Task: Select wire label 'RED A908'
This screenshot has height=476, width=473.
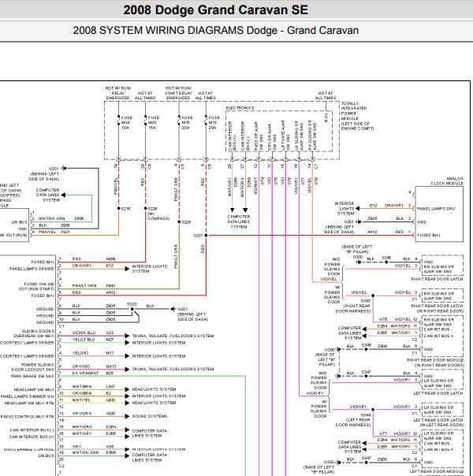Action: point(94,259)
